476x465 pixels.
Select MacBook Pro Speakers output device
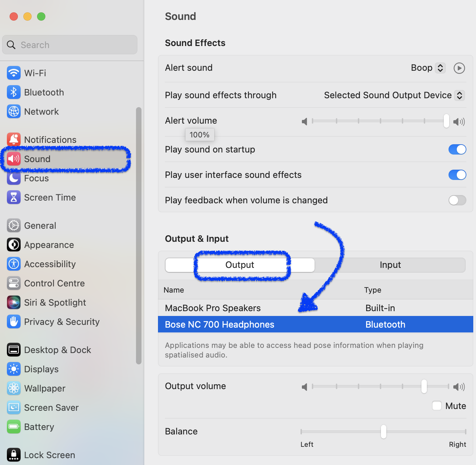tap(315, 308)
